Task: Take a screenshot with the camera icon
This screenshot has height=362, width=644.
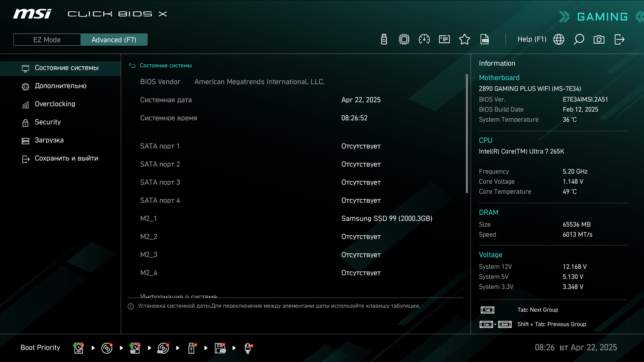Action: tap(599, 40)
